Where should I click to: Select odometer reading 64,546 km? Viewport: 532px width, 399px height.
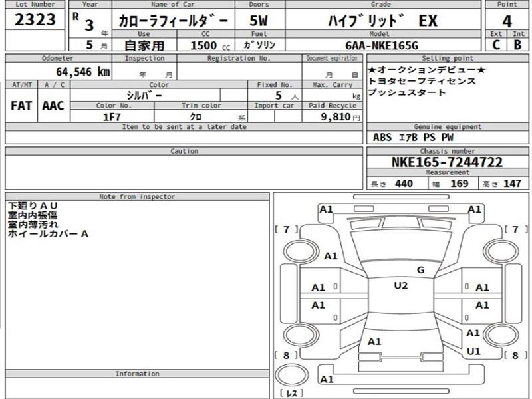coord(82,72)
